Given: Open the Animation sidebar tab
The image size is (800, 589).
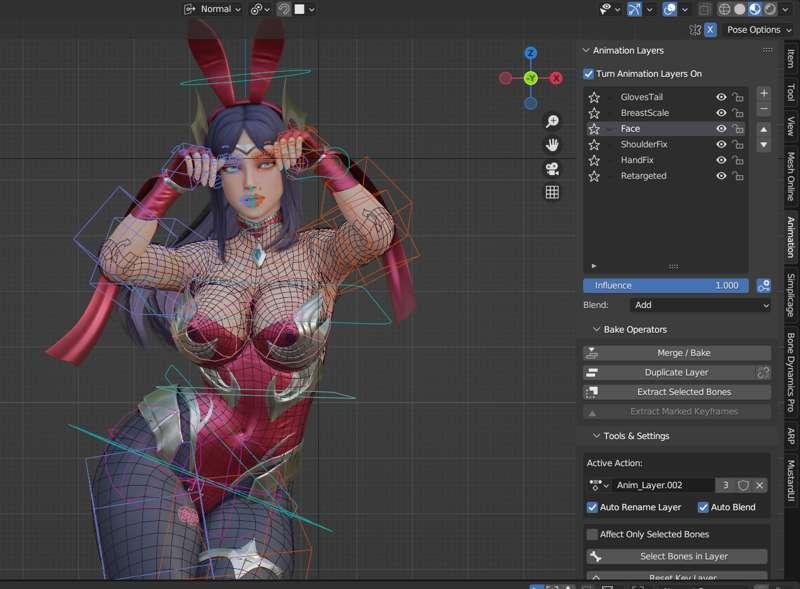Looking at the screenshot, I should (791, 237).
